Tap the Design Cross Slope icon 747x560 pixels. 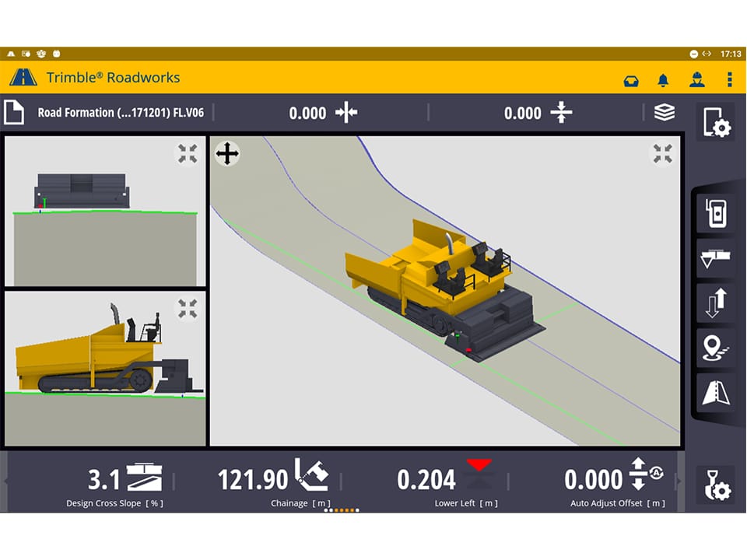[145, 477]
